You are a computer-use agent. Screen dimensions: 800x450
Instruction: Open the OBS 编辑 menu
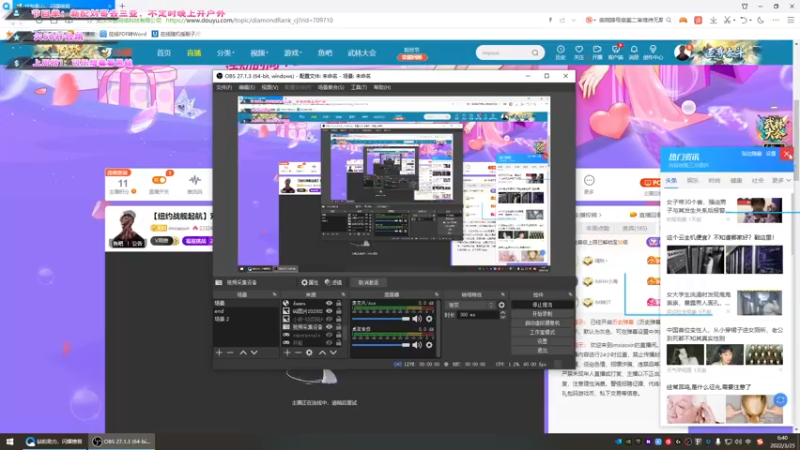tap(246, 88)
